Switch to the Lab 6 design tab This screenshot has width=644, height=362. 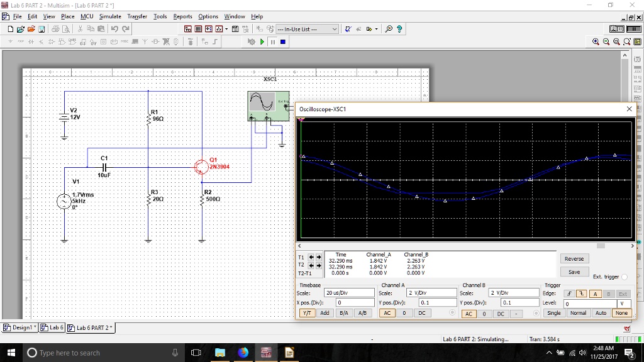coord(52,327)
